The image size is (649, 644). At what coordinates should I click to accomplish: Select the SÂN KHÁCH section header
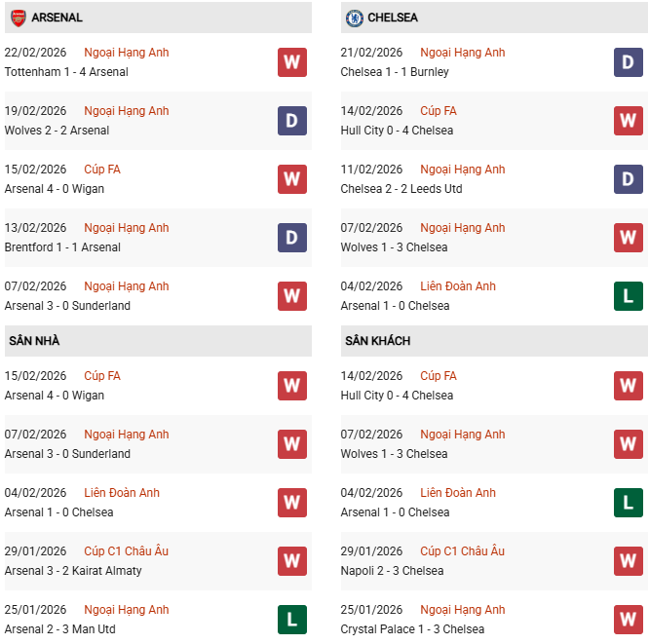pyautogui.click(x=377, y=341)
